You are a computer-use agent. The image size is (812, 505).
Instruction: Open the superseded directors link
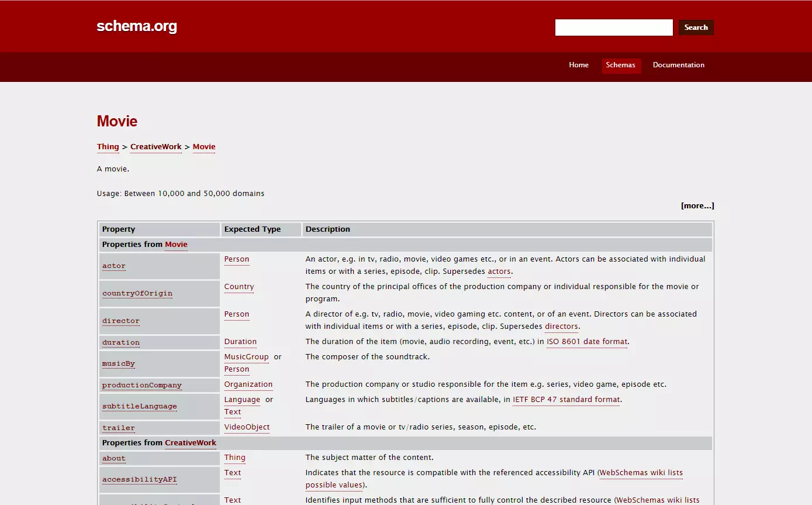[561, 327]
